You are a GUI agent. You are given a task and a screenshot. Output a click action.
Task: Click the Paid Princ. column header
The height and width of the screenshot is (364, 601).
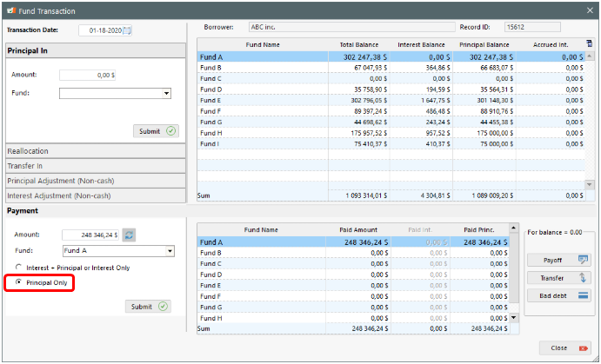pyautogui.click(x=479, y=230)
